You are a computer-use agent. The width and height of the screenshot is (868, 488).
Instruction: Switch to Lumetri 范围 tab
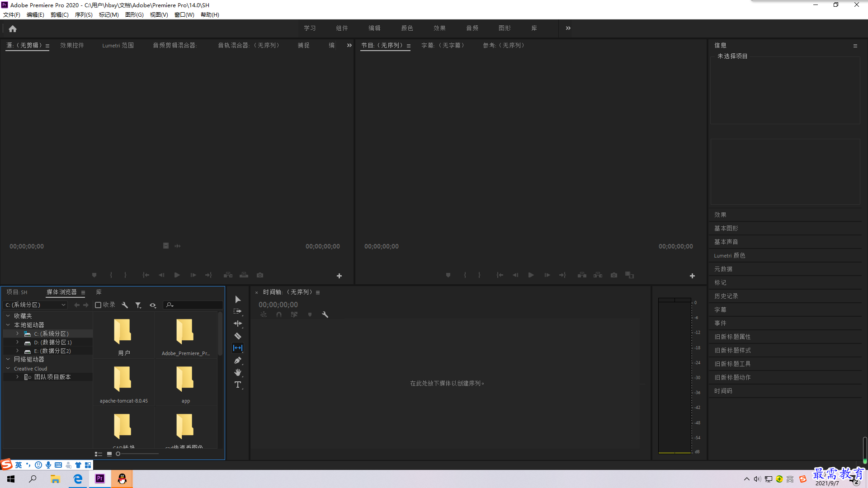point(118,45)
